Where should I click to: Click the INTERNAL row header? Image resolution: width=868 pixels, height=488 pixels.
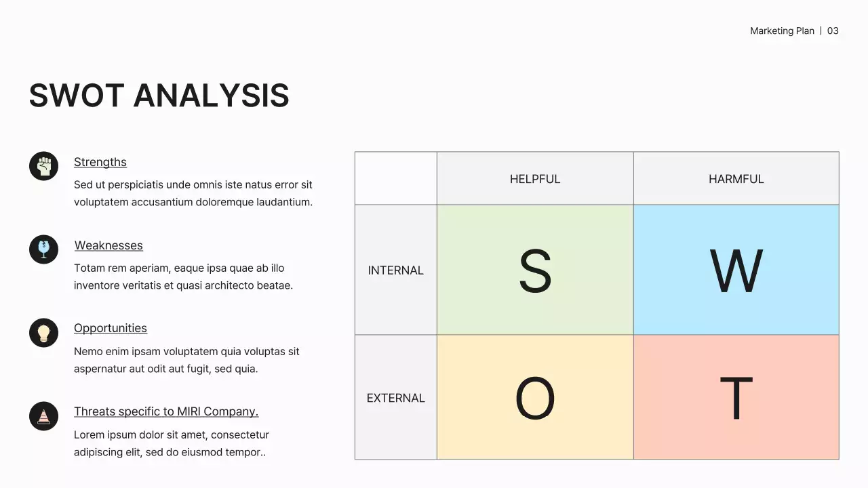click(x=396, y=270)
